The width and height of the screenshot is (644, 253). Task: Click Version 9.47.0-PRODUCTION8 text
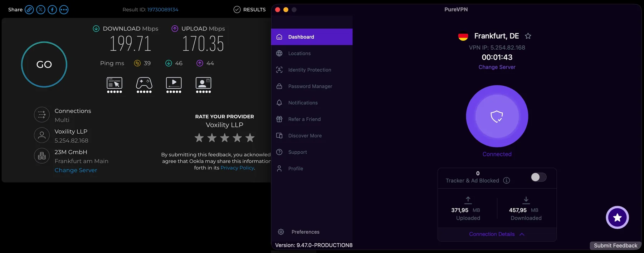[314, 245]
